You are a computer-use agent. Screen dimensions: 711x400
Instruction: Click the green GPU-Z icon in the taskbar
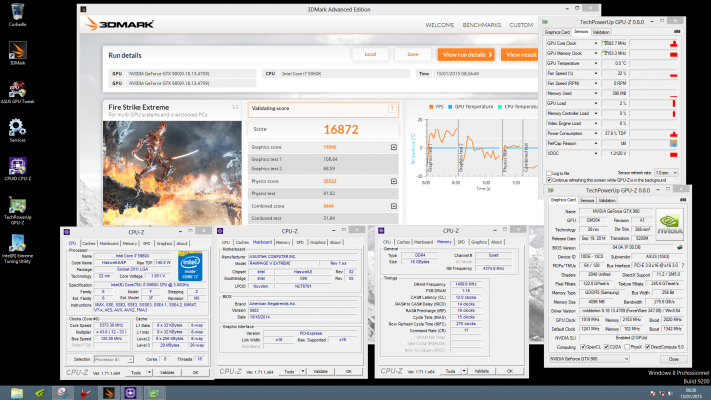(x=154, y=393)
